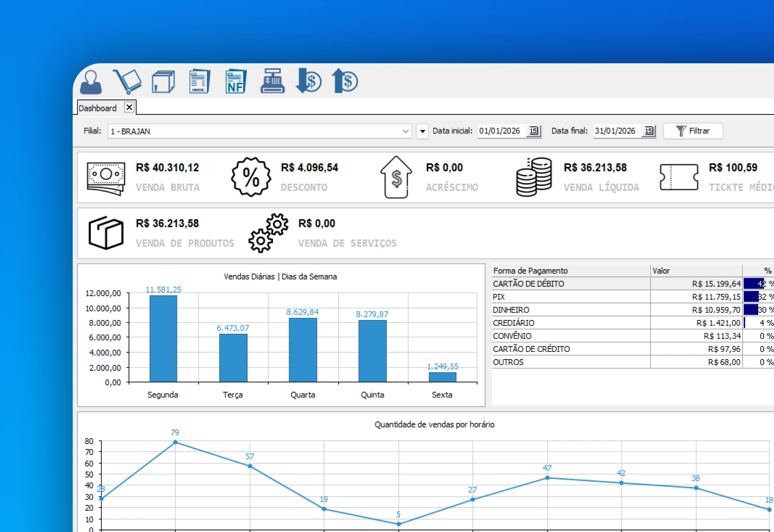Open the hand-truck shipping icon
774x532 pixels.
128,81
